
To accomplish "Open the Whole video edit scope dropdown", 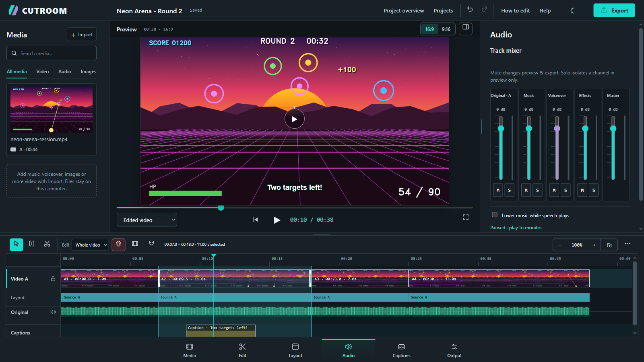I will [x=91, y=245].
